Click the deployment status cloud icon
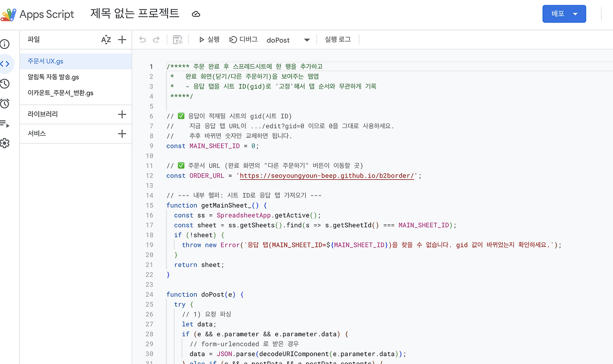613x364 pixels. point(196,14)
